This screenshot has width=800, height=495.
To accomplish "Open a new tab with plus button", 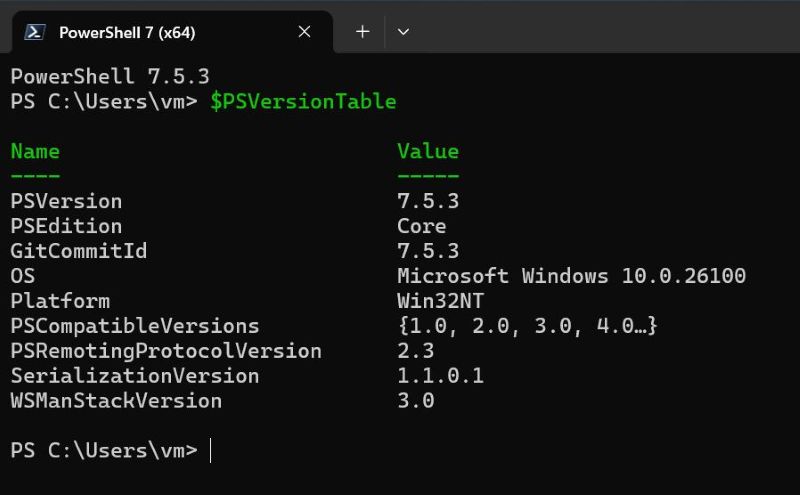I will pyautogui.click(x=362, y=32).
